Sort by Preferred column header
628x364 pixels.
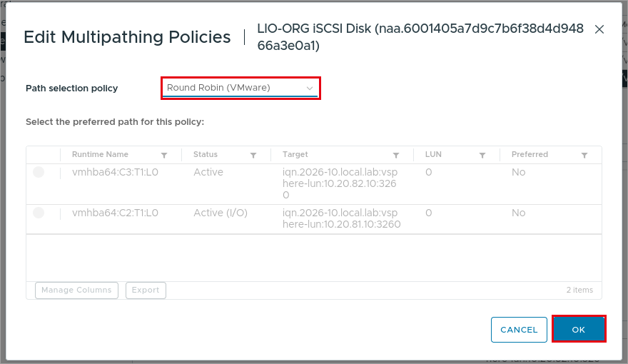[530, 154]
